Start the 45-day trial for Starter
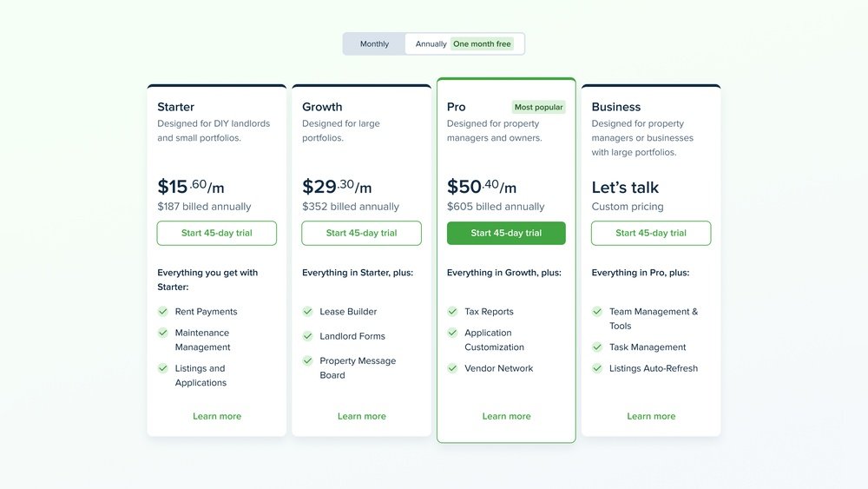 (216, 233)
